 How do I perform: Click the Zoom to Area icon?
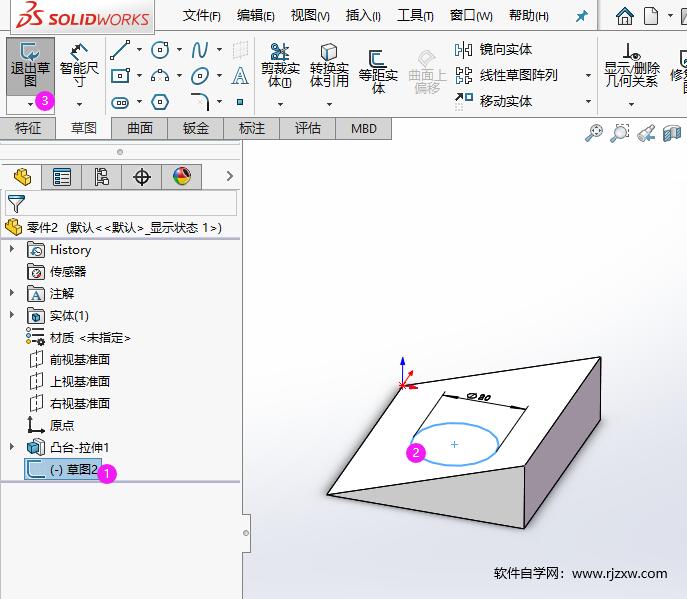pos(620,133)
